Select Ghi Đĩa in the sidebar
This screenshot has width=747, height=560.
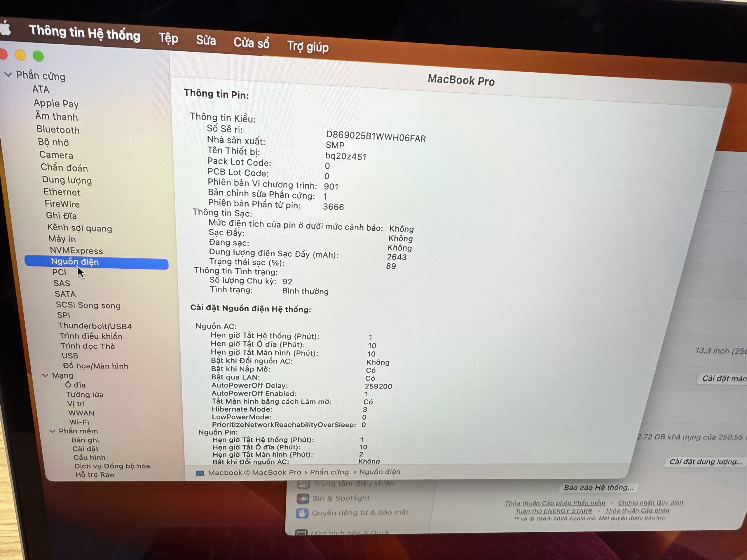coord(62,215)
